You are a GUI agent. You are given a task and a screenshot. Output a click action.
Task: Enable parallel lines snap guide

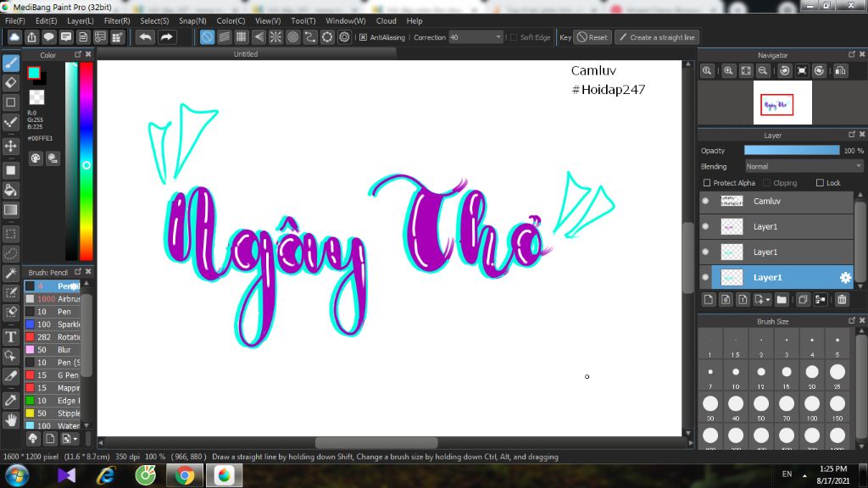click(224, 37)
